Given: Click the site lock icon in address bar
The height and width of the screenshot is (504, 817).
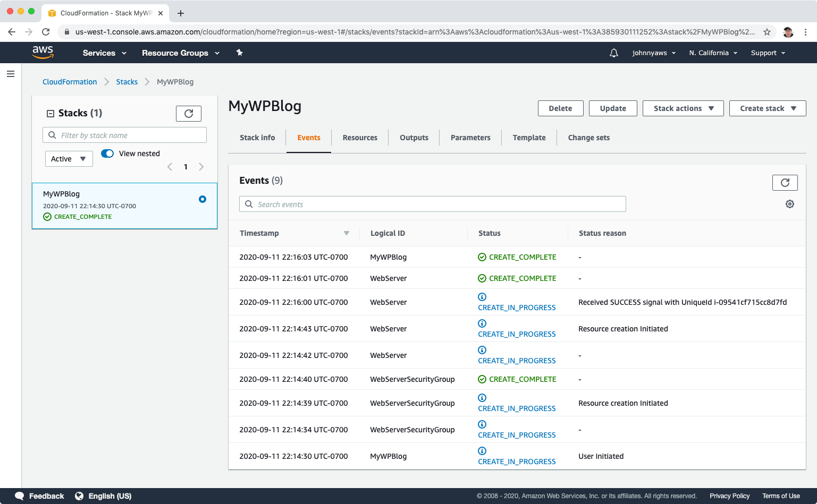Looking at the screenshot, I should tap(66, 32).
